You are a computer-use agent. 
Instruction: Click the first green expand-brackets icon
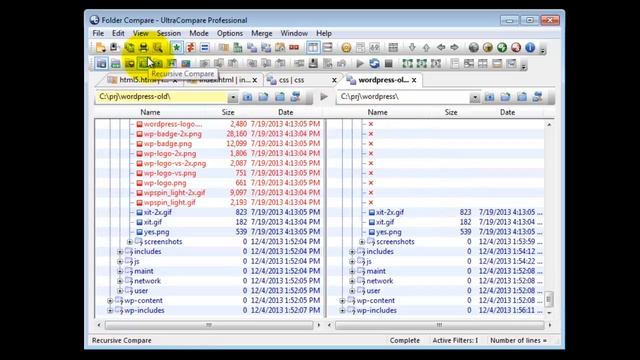[x=407, y=63]
